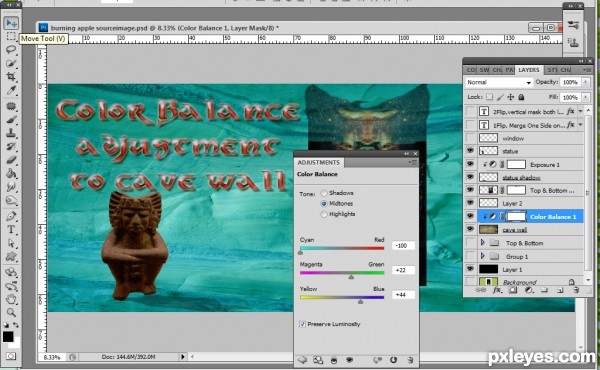Viewport: 600px width, 370px height.
Task: Clip adjustment to layer below
Action: click(334, 360)
